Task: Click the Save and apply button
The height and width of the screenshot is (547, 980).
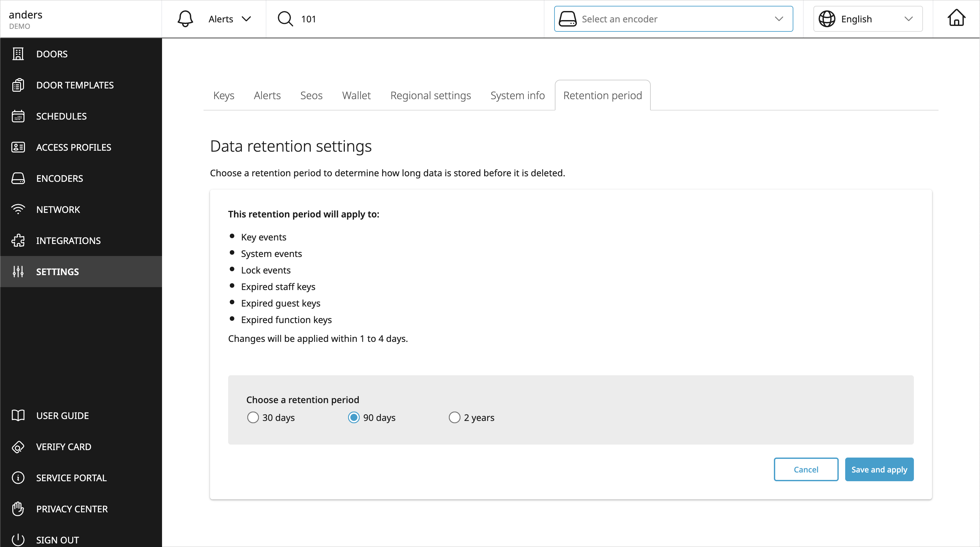Action: (x=879, y=469)
